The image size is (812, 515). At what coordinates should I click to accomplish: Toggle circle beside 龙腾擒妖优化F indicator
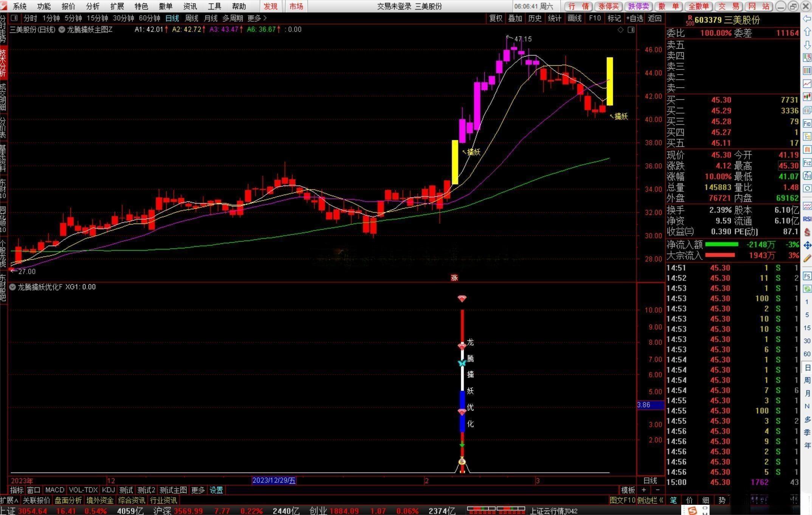point(12,287)
